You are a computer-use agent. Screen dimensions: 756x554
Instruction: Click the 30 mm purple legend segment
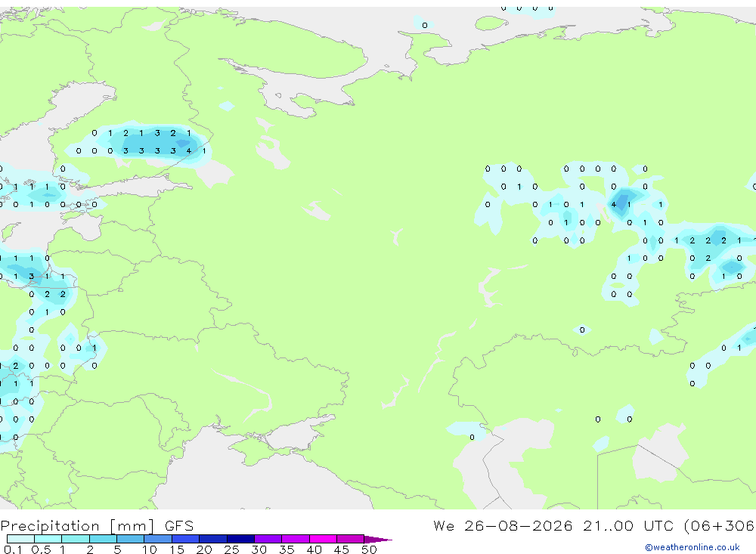tap(268, 539)
